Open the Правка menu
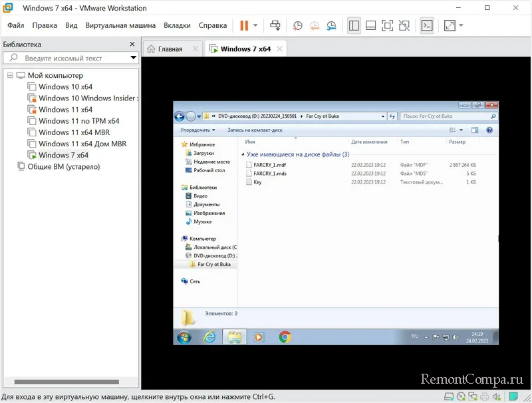The width and height of the screenshot is (532, 403). click(x=45, y=25)
